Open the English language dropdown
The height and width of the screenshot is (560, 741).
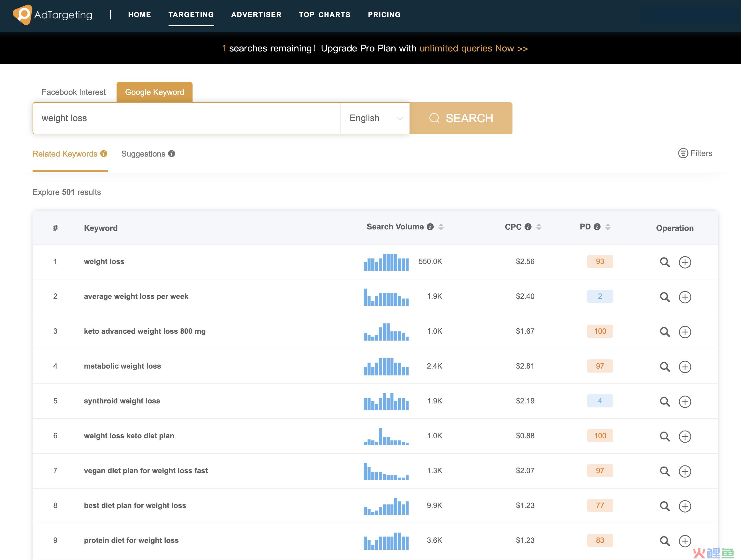pyautogui.click(x=375, y=118)
